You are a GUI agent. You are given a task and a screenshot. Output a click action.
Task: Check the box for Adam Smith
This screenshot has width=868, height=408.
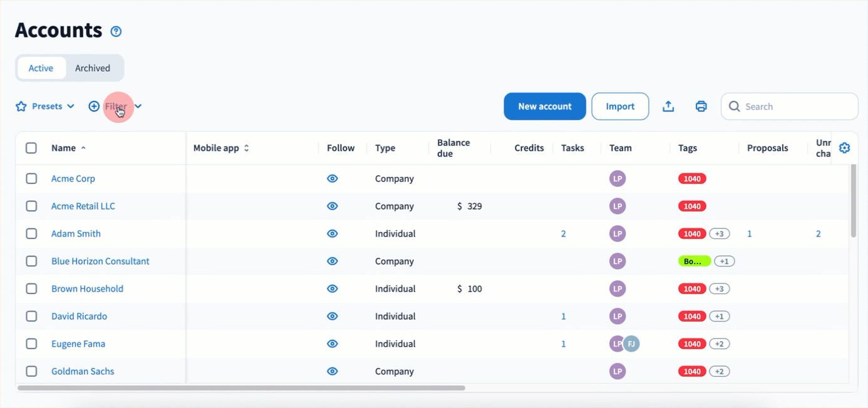(31, 233)
